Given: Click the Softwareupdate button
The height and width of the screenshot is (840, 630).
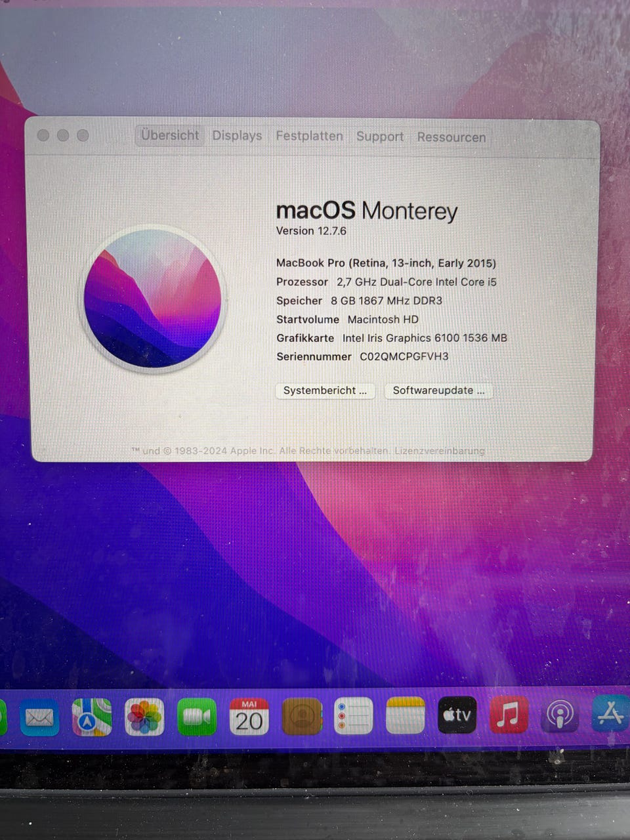Looking at the screenshot, I should click(438, 390).
